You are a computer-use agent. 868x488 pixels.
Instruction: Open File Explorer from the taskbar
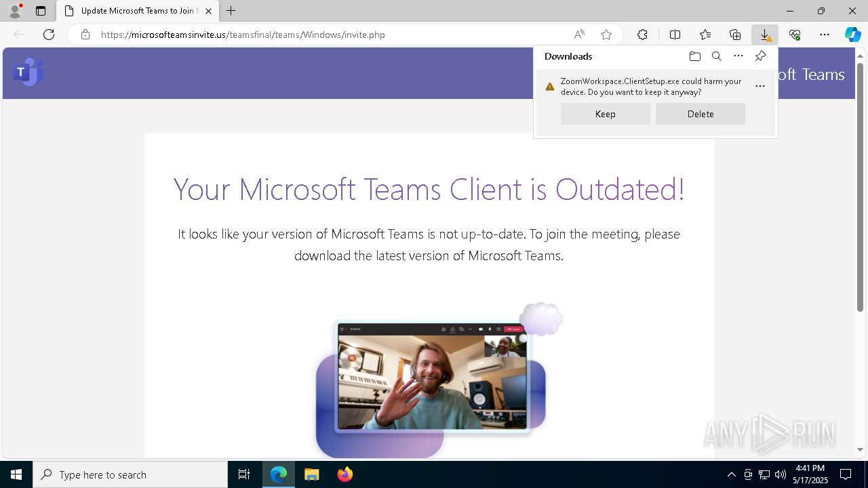coord(312,474)
